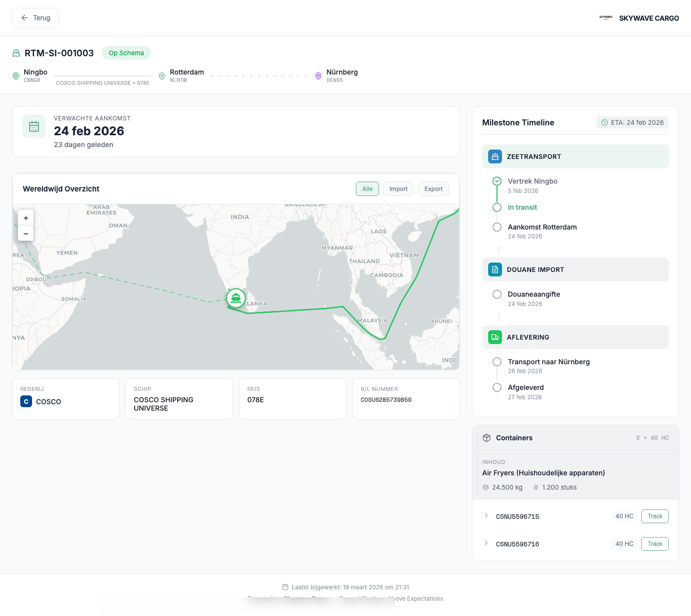Click the calendar icon beside Verwachte Aankomst

(34, 126)
